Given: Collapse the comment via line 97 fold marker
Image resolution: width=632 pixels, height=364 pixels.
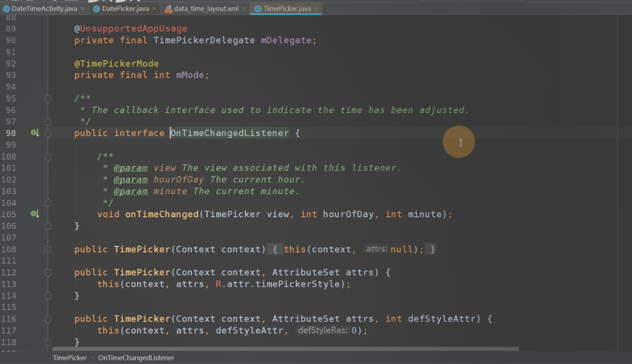Looking at the screenshot, I should tap(48, 121).
